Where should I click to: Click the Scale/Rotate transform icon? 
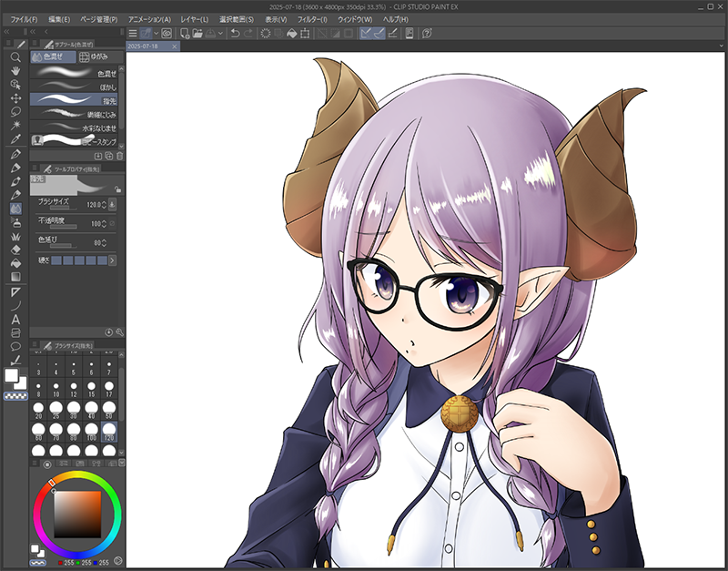(305, 34)
